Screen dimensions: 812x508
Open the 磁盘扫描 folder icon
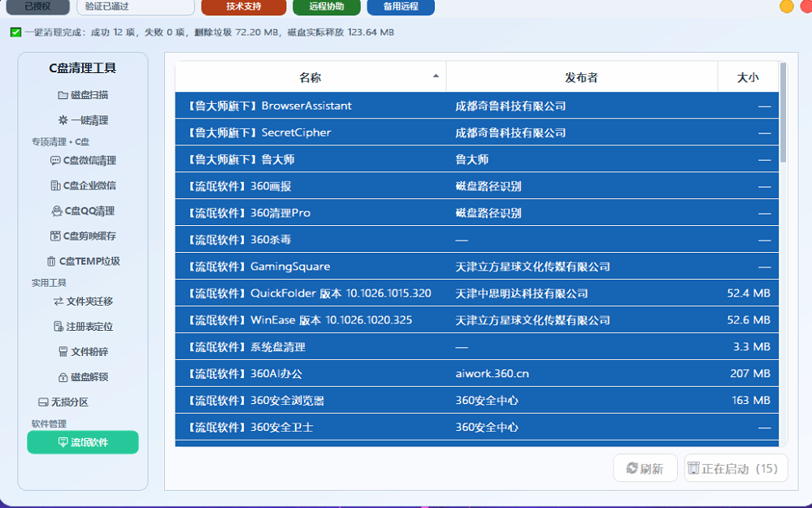click(x=63, y=95)
